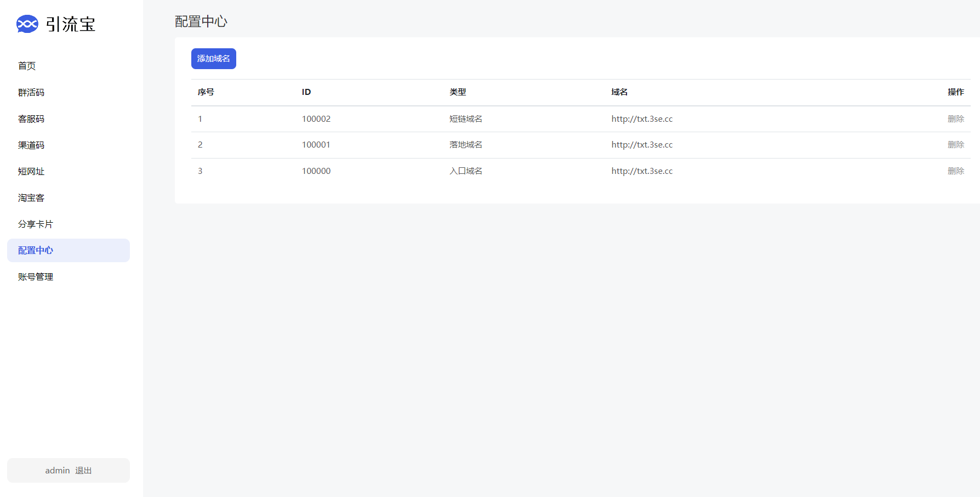Delete the 短链域名 row
Viewport: 980px width, 497px height.
pos(955,118)
